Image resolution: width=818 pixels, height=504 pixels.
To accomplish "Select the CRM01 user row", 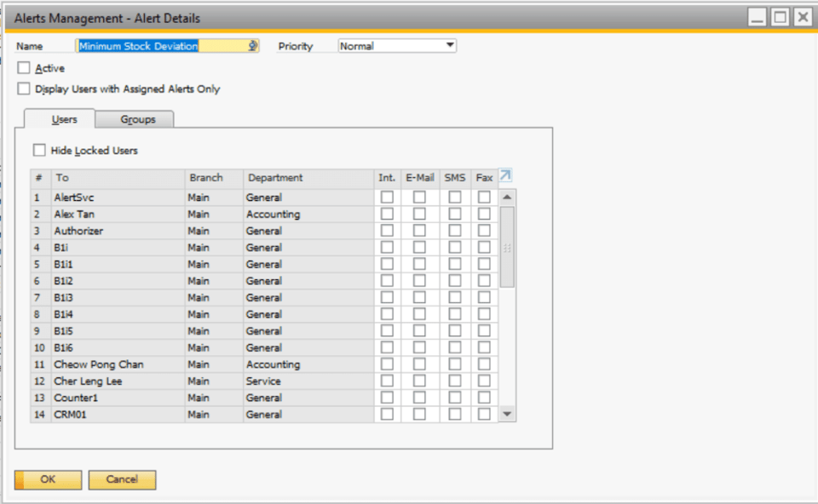I will click(x=264, y=415).
